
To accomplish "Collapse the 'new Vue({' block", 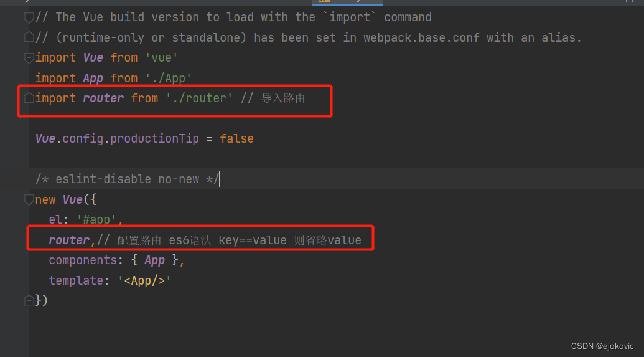I will (29, 199).
